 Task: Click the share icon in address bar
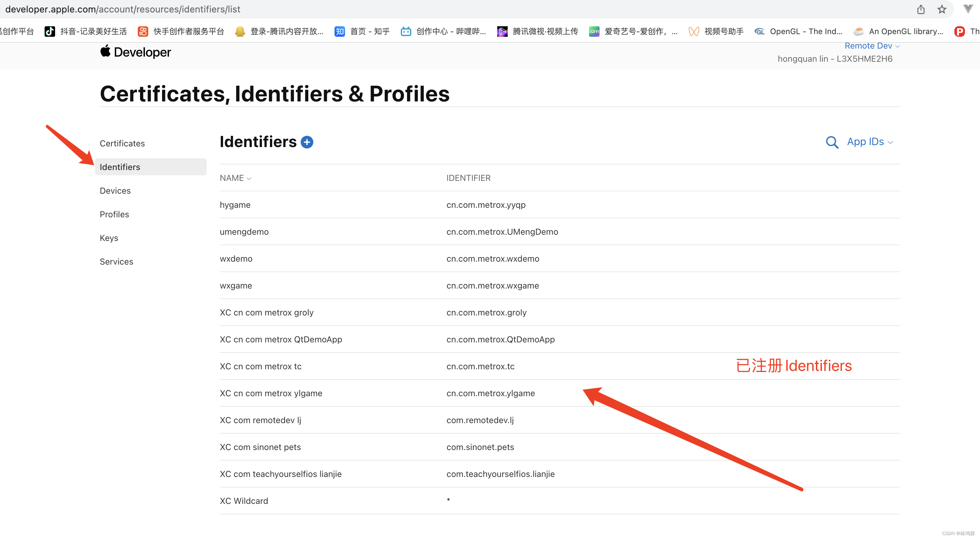(x=920, y=9)
